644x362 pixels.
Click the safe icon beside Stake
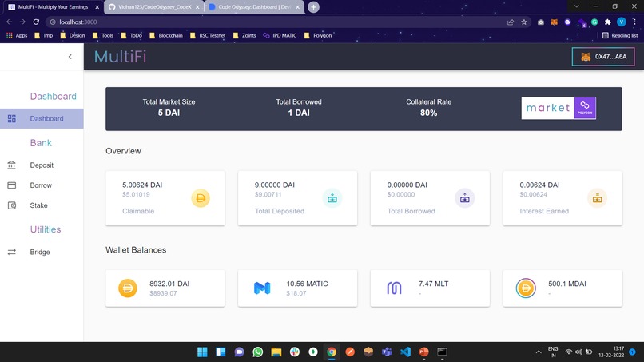coord(11,205)
